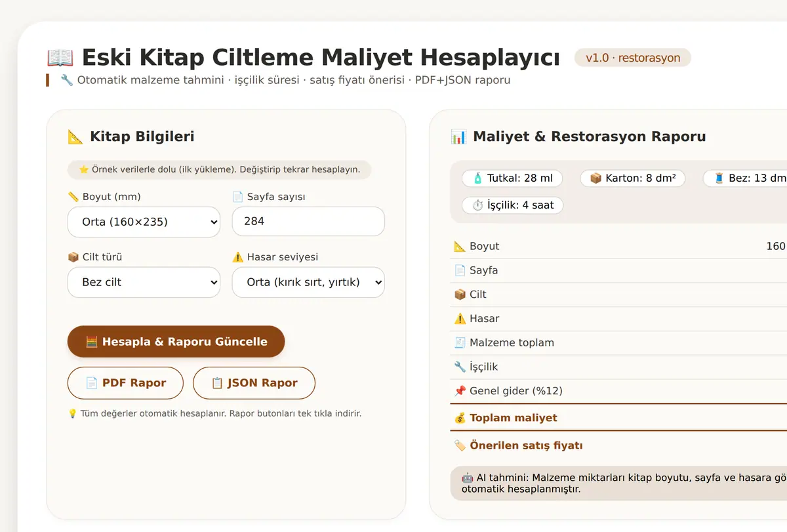
Task: Open the Boyut (mm) size dropdown
Action: coord(144,222)
